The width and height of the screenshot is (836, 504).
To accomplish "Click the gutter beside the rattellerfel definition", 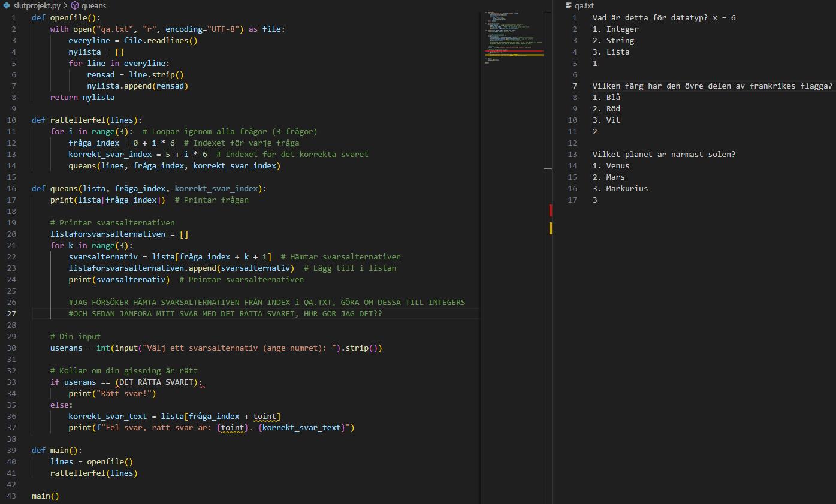I will (11, 120).
